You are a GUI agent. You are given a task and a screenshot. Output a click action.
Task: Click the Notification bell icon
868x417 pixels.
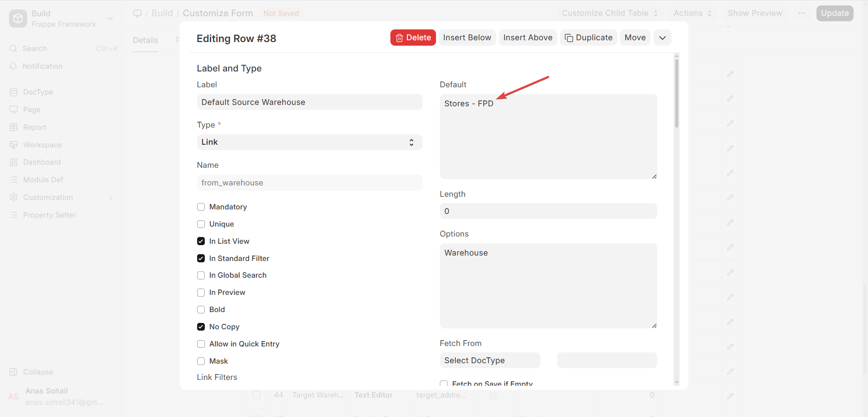tap(13, 66)
